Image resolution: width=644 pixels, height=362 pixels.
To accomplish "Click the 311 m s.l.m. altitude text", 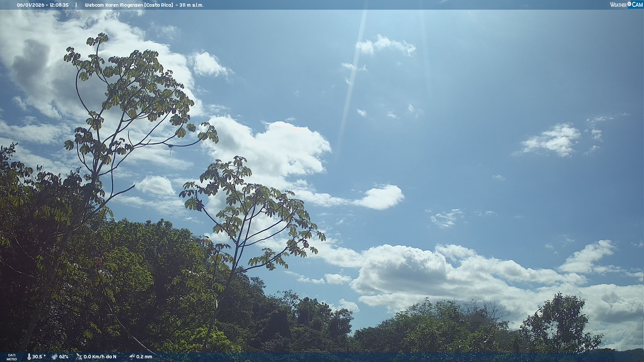I will [191, 5].
